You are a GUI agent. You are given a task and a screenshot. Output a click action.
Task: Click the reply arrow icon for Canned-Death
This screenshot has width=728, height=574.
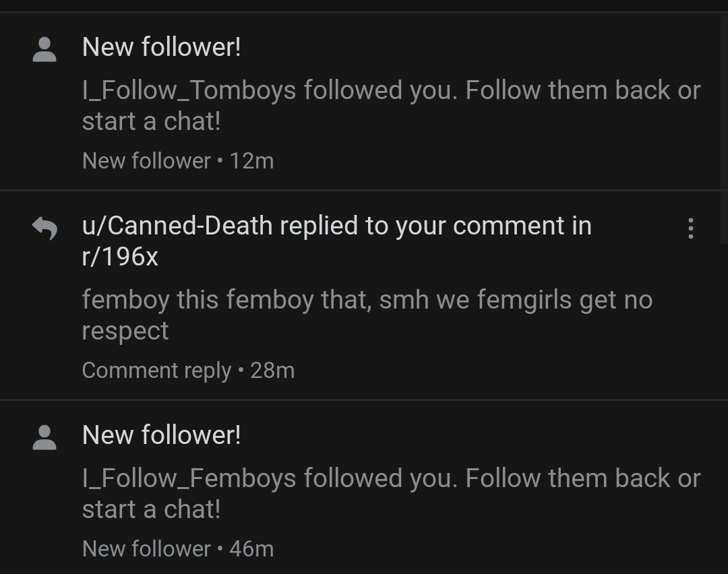click(44, 229)
